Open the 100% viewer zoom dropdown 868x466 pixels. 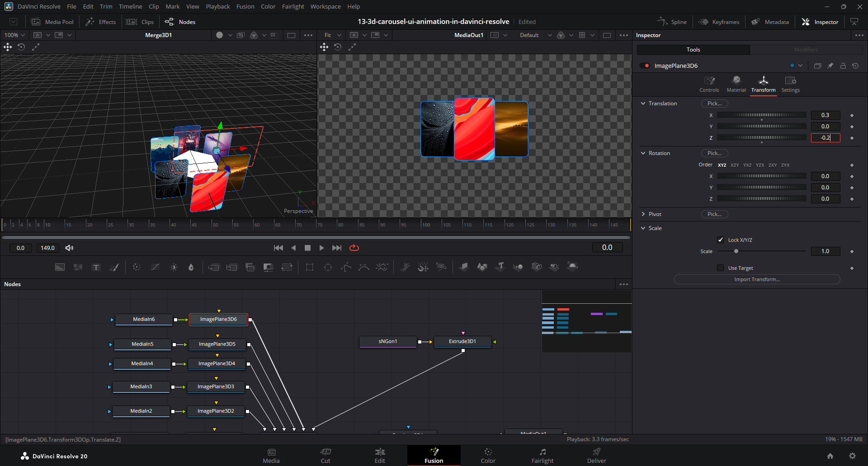click(x=14, y=35)
